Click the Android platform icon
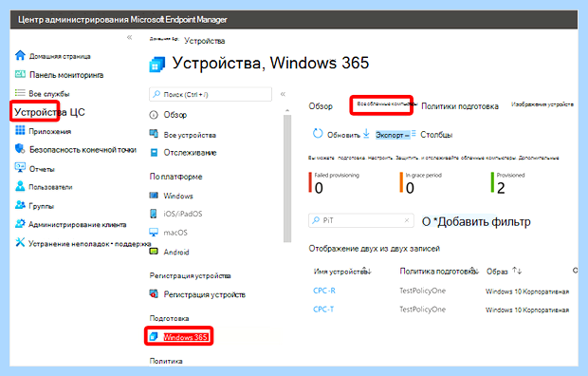 click(154, 252)
